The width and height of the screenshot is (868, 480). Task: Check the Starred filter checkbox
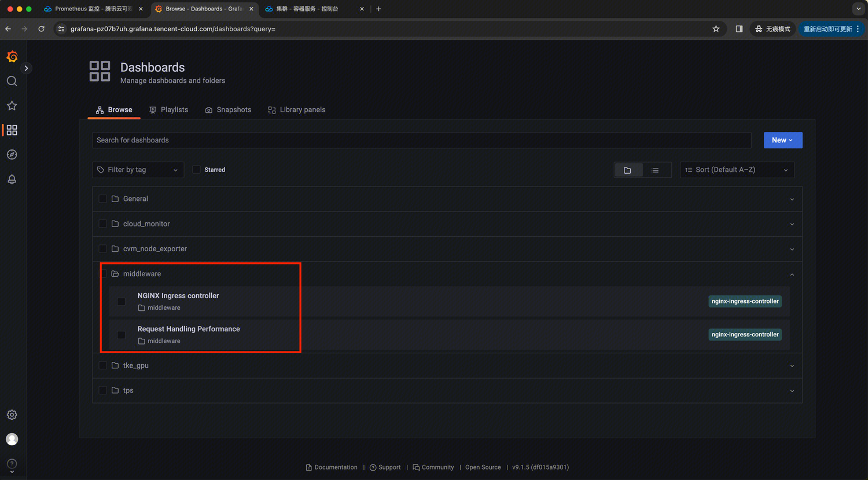[x=197, y=170]
